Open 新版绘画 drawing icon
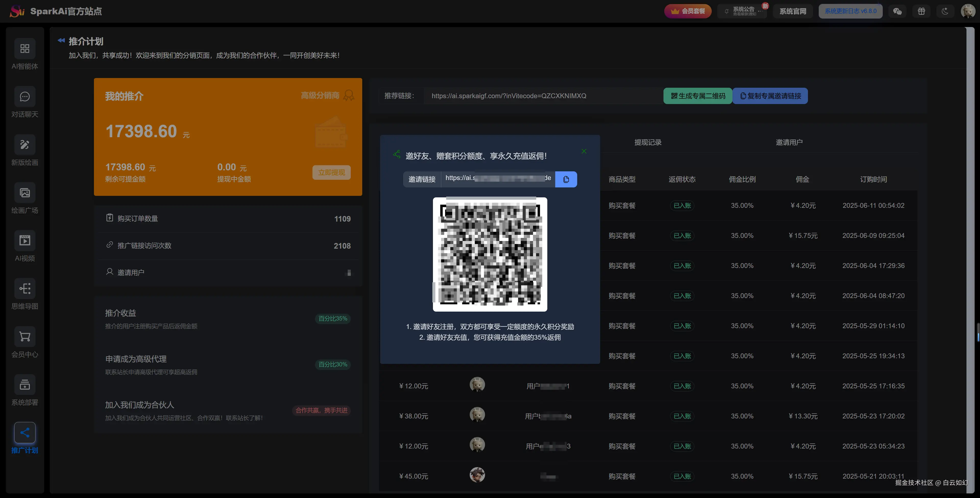The image size is (980, 498). coord(25,145)
